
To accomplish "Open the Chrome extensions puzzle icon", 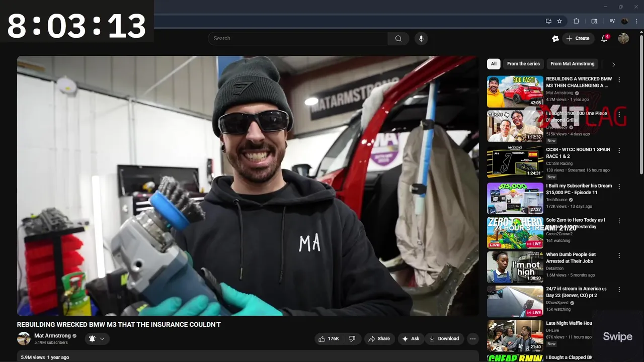I will point(577,21).
